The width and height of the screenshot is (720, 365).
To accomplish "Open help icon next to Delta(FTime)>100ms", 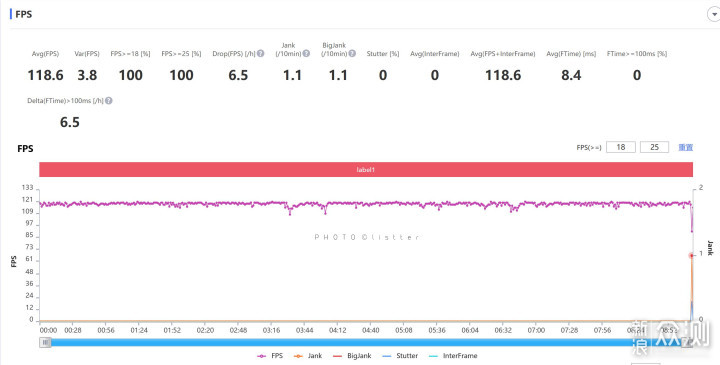I will coord(108,101).
